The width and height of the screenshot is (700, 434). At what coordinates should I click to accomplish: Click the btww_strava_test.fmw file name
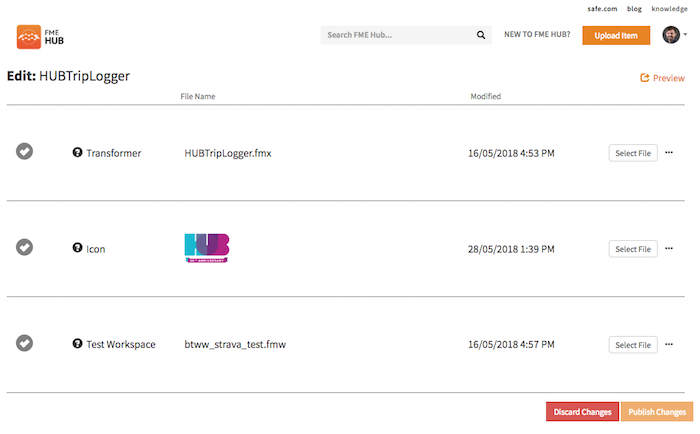pos(235,344)
